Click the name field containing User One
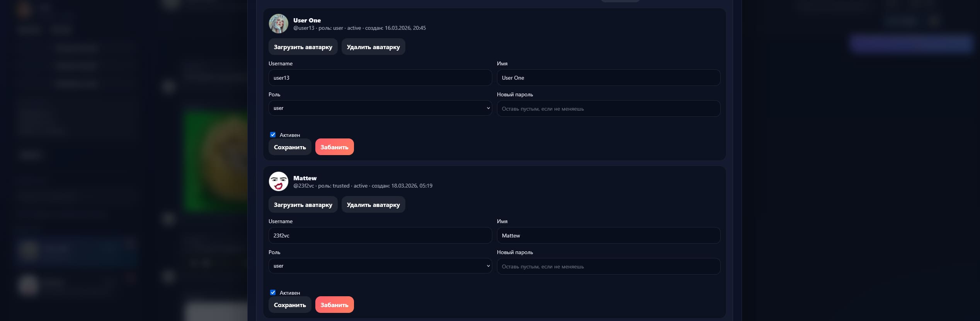The height and width of the screenshot is (321, 980). [x=608, y=78]
